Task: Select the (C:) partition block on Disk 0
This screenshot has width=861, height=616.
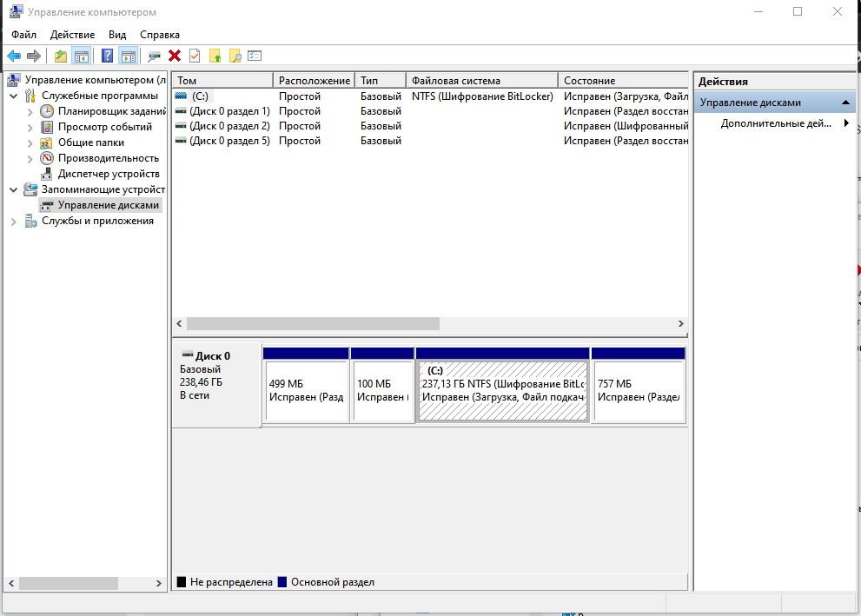Action: click(x=502, y=390)
